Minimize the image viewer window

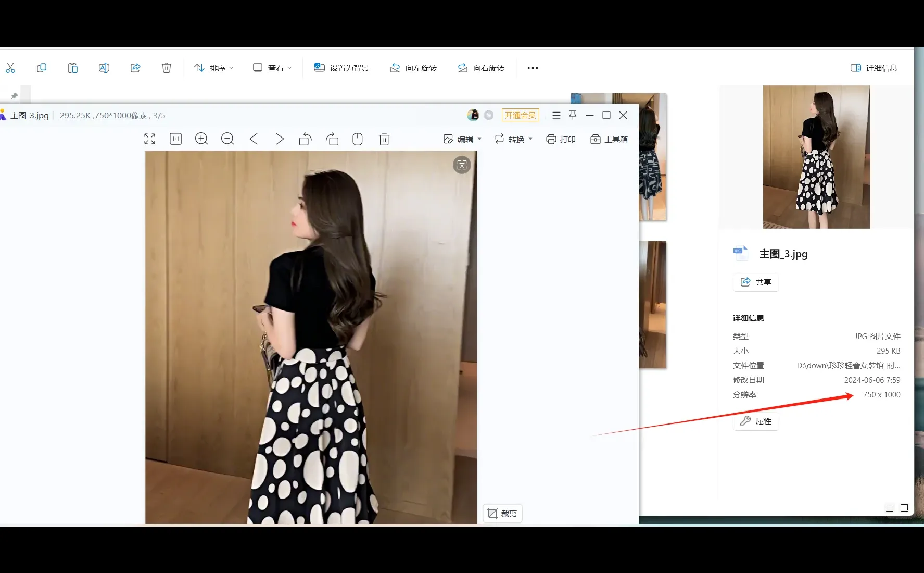pyautogui.click(x=590, y=115)
